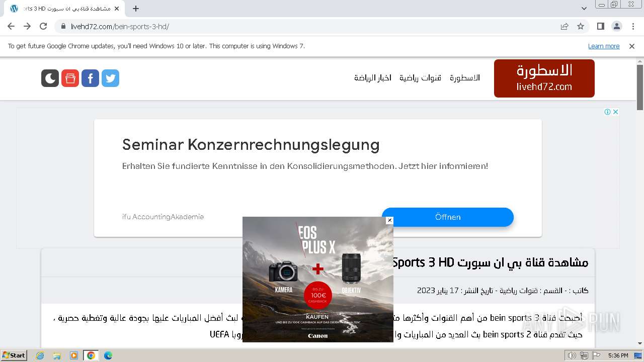
Task: Click the Learn more link
Action: pos(604,46)
